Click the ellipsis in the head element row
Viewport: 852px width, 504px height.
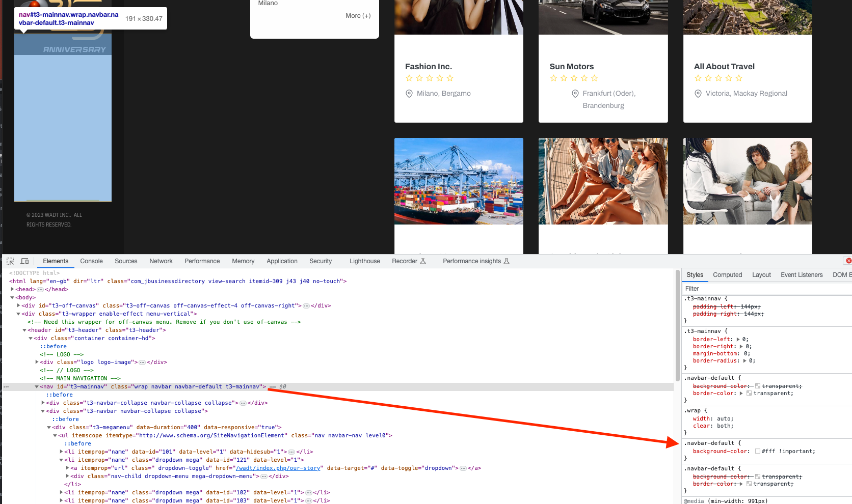click(x=40, y=290)
